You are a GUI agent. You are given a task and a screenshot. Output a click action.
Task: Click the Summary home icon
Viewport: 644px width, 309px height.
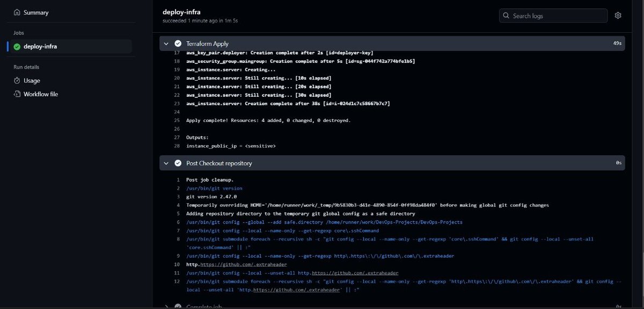(17, 12)
